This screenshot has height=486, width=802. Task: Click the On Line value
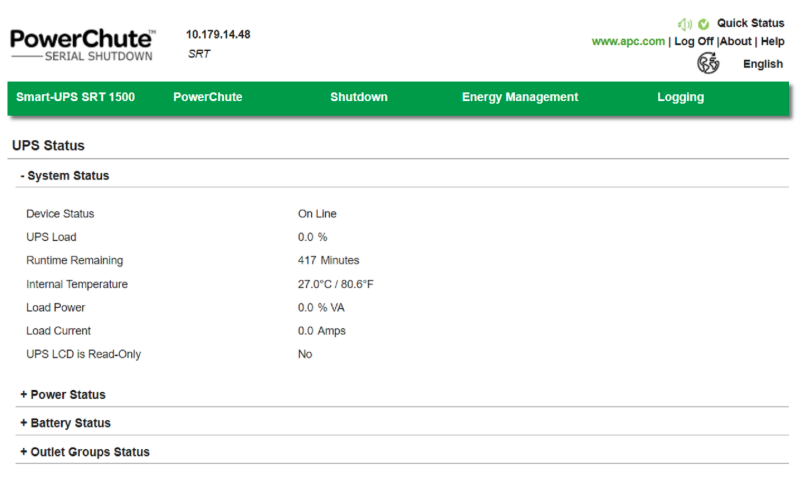tap(317, 214)
